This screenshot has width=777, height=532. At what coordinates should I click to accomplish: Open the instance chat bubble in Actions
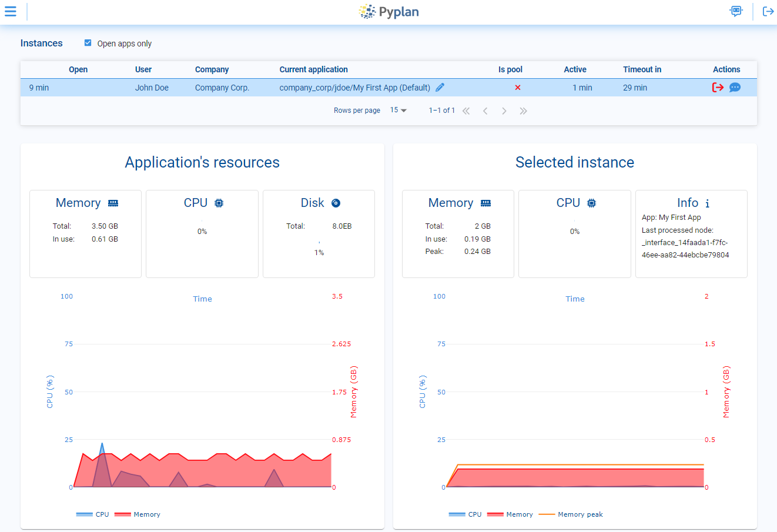[x=735, y=87]
